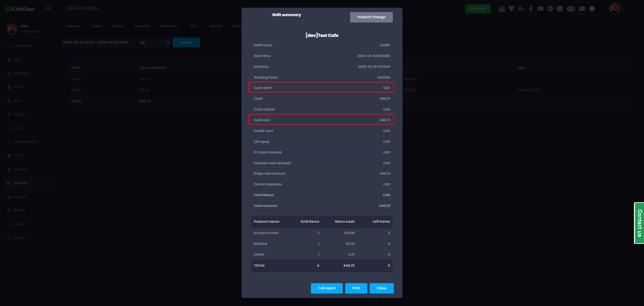Click the Product change button
The image size is (644, 306).
pyautogui.click(x=371, y=17)
